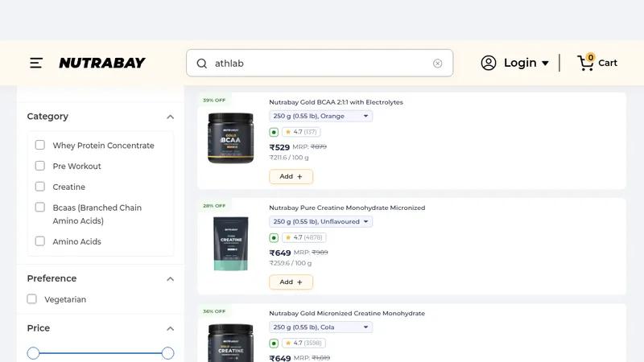Click the Price heading text
Image resolution: width=644 pixels, height=362 pixels.
(x=39, y=328)
